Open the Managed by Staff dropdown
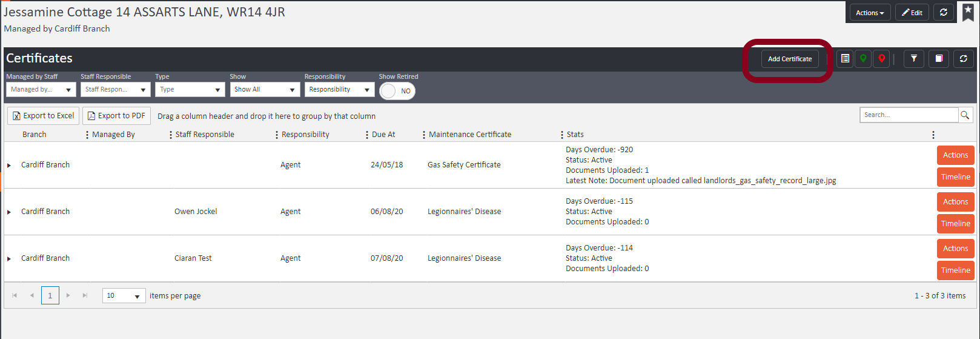The height and width of the screenshot is (339, 980). [41, 90]
